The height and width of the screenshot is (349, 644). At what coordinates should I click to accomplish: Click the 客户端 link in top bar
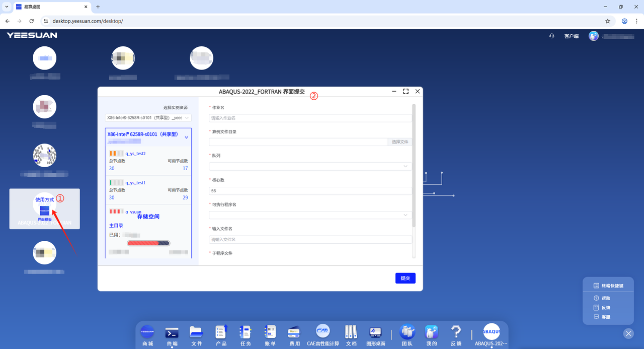tap(571, 36)
